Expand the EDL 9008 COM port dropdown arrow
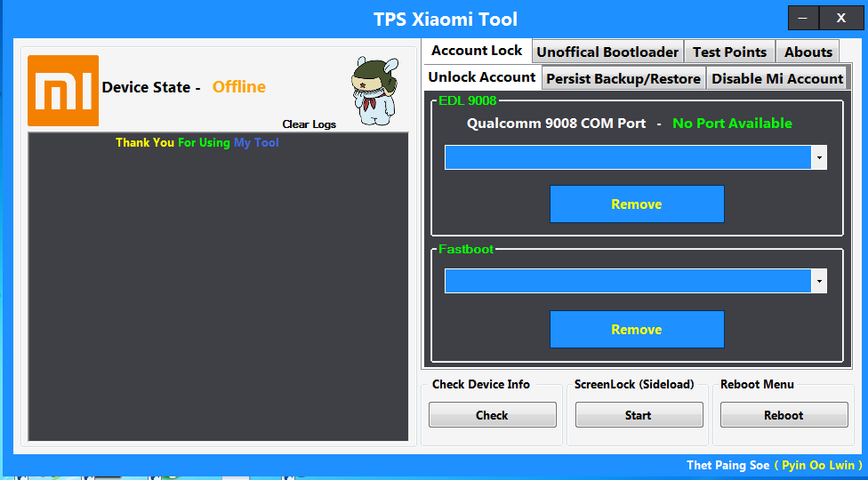 pos(819,157)
